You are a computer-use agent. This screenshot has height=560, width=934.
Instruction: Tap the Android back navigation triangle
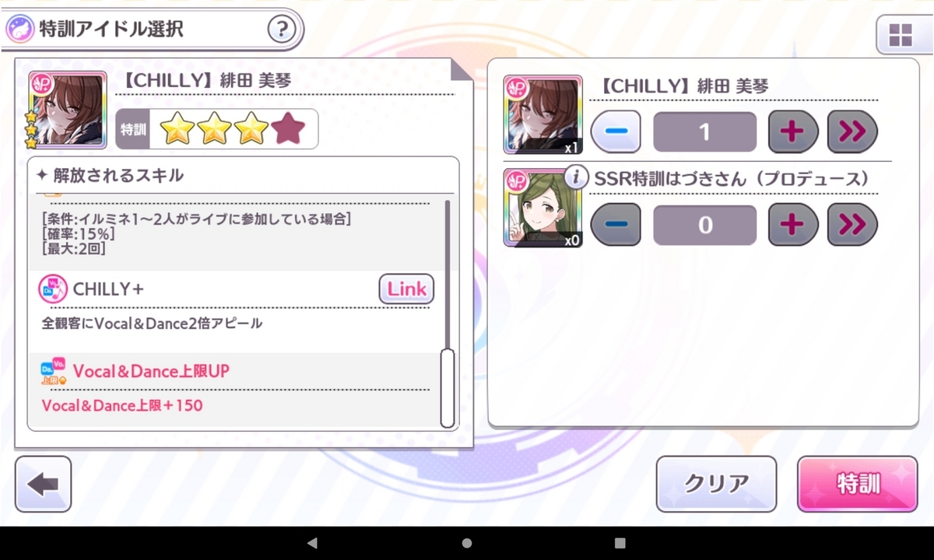[x=312, y=543]
